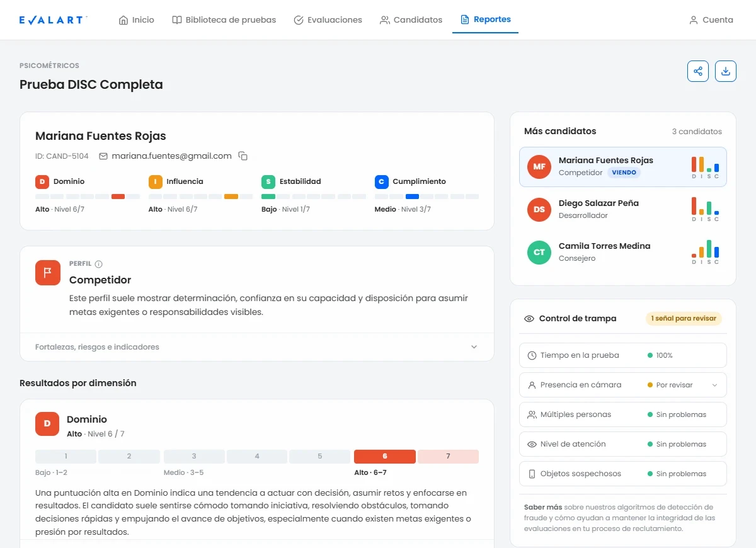The image size is (756, 548).
Task: Click the green S Estabilidad badge
Action: pos(268,182)
